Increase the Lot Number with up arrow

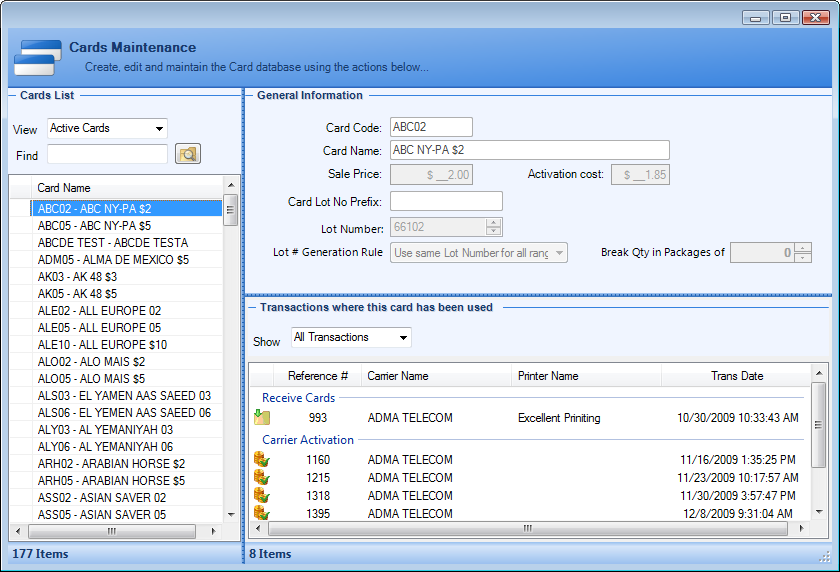[x=494, y=223]
